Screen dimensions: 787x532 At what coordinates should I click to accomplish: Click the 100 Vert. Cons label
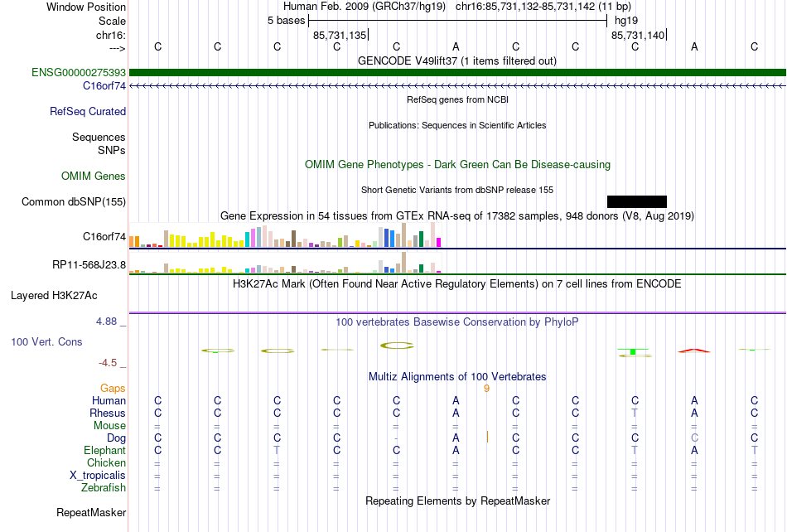click(x=46, y=341)
